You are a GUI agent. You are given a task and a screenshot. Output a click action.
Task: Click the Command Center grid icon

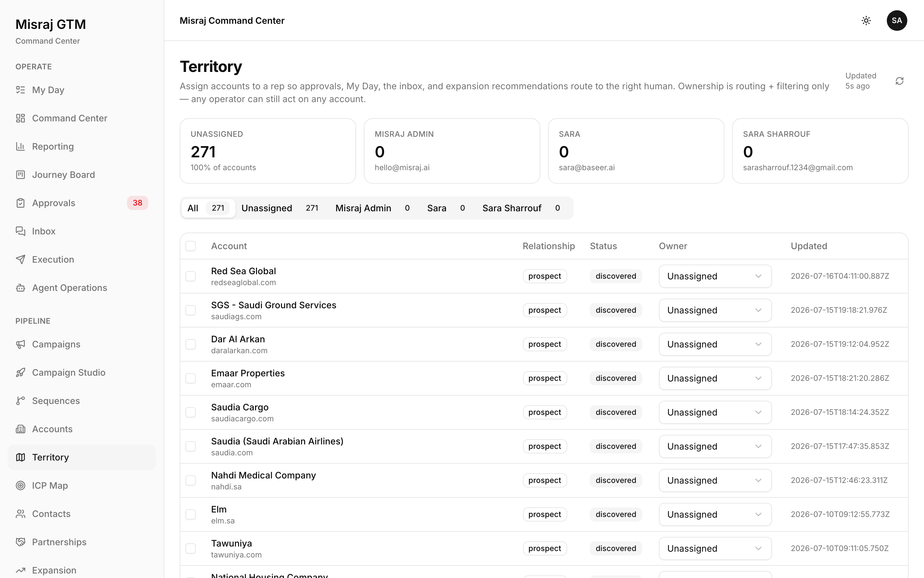21,118
